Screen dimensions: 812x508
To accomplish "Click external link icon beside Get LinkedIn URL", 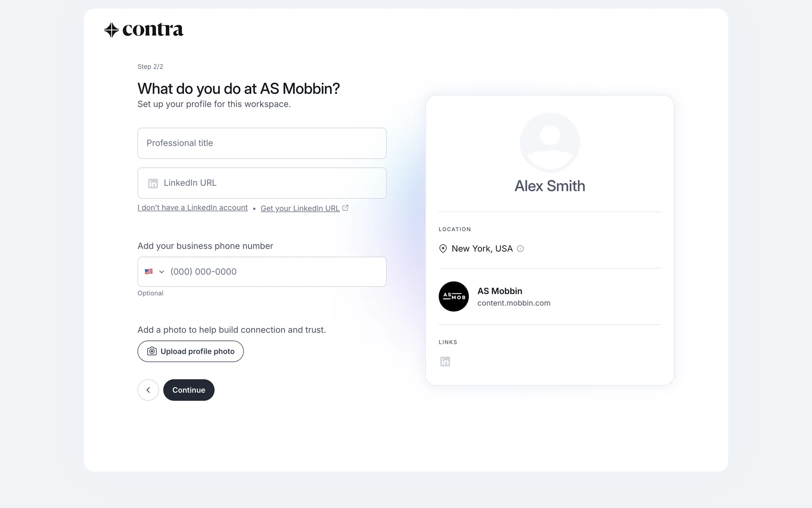I will (x=346, y=208).
